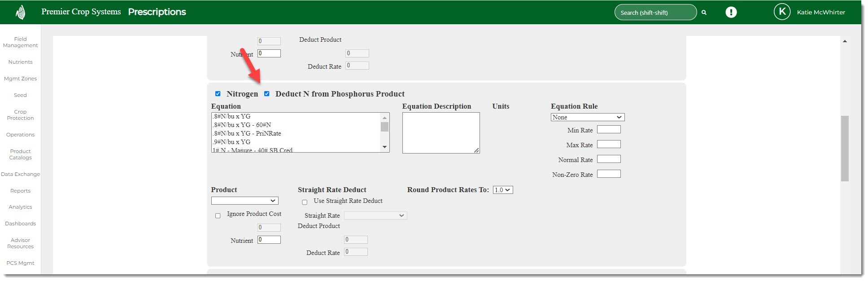Image resolution: width=868 pixels, height=281 pixels.
Task: Toggle Deduct N from Phosphorus Product checkbox
Action: coord(267,94)
